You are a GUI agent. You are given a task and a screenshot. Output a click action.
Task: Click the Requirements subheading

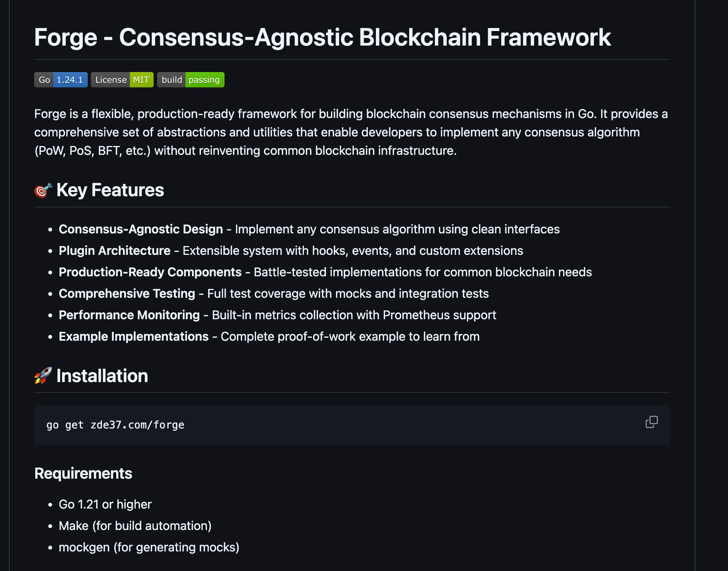tap(83, 473)
